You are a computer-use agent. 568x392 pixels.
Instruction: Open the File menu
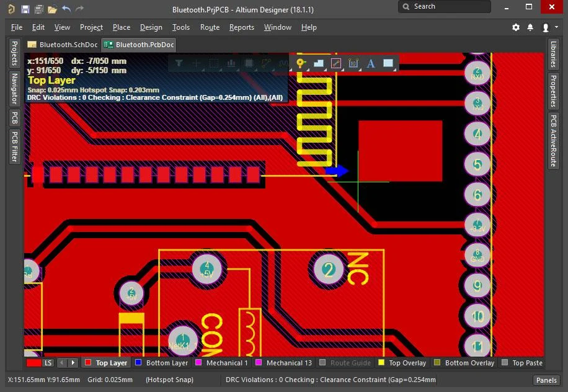[x=17, y=27]
